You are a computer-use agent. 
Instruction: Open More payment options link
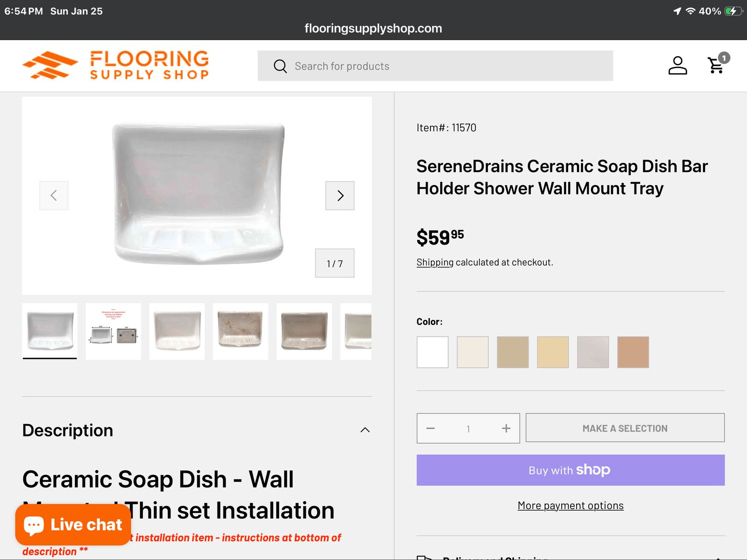pos(571,505)
